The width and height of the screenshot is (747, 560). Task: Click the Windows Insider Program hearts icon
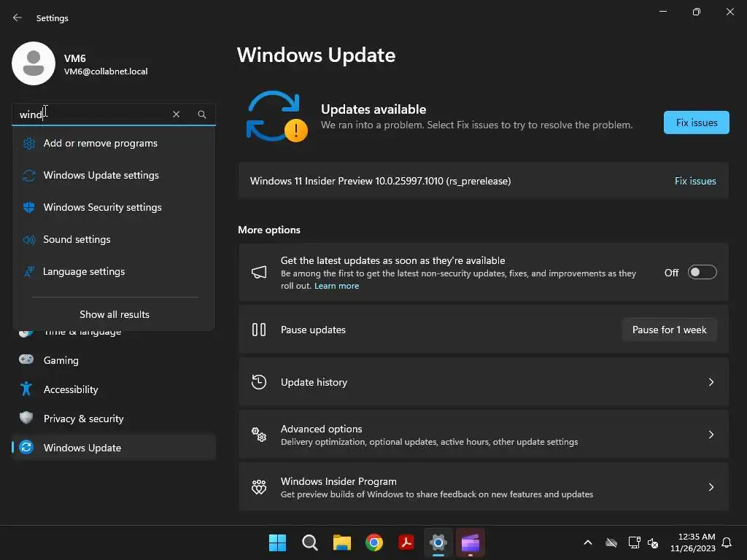tap(259, 486)
